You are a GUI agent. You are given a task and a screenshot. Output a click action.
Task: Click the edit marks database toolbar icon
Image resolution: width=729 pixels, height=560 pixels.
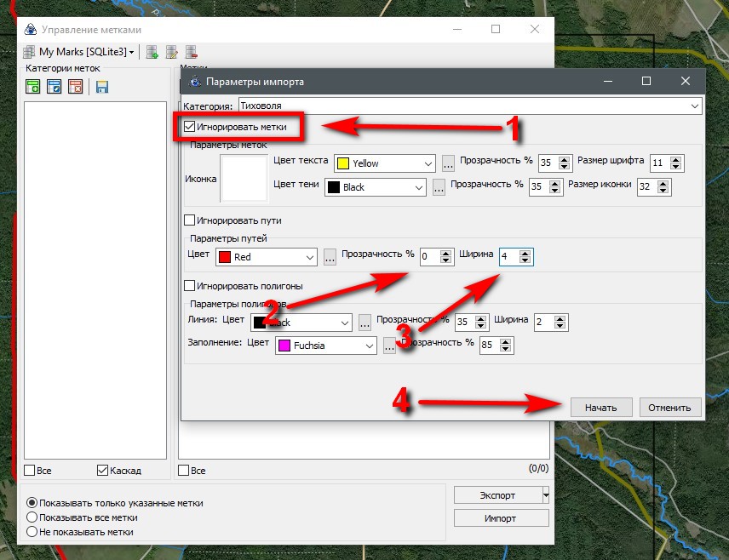[171, 52]
